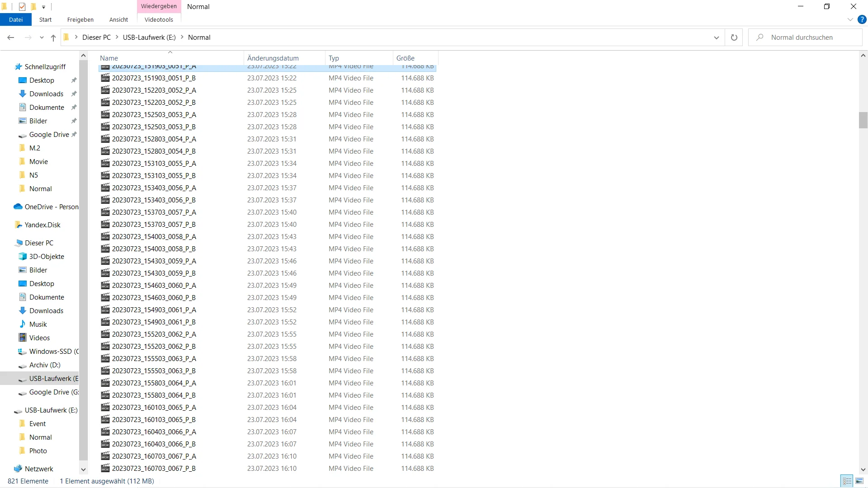Expand breadcrumb chevron after Dieser PC
The height and width of the screenshot is (488, 868).
[117, 38]
